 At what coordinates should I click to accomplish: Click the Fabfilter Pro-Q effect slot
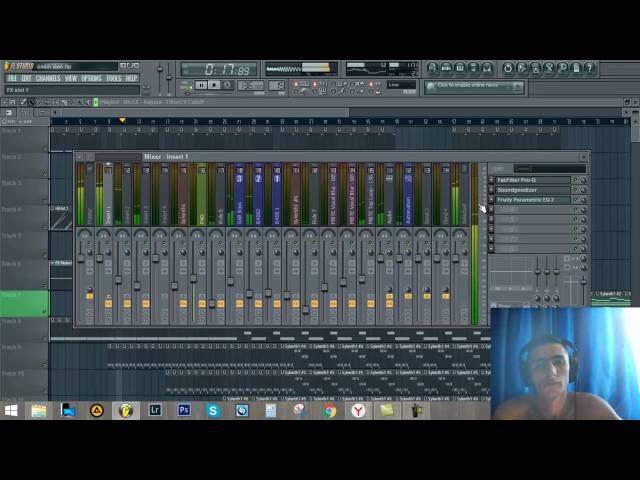[x=533, y=180]
